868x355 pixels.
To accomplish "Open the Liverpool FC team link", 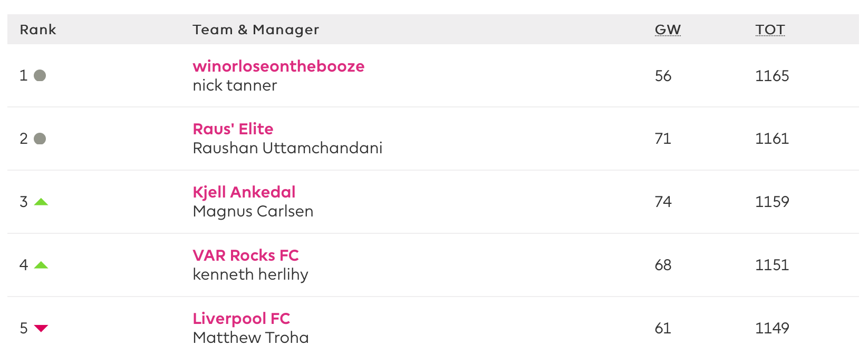I will click(242, 319).
